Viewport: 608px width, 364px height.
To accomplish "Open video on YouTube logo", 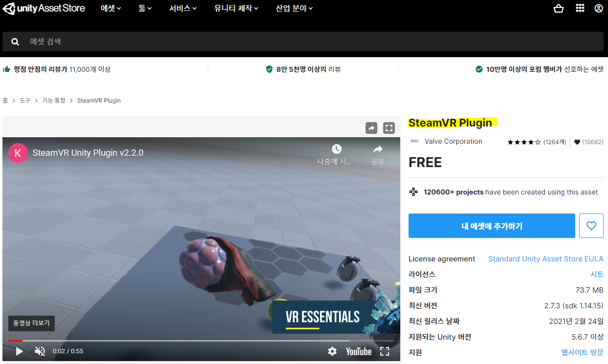I will tap(359, 352).
